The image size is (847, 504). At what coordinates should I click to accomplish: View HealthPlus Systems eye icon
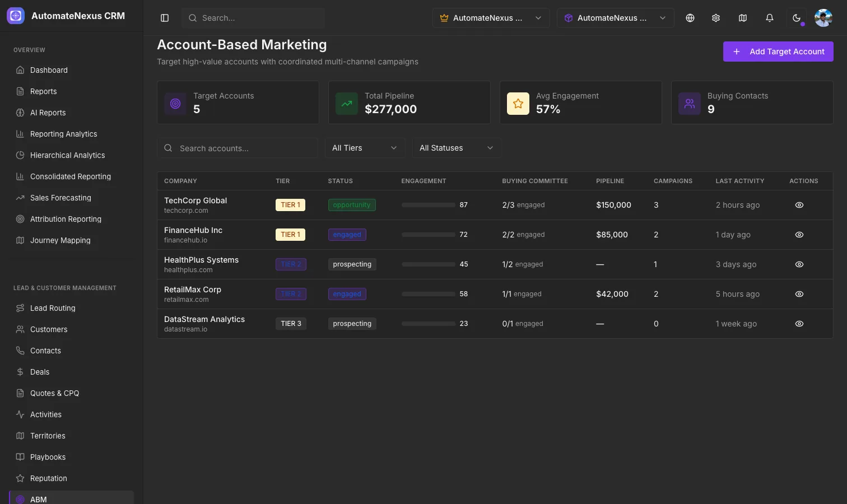[x=799, y=264]
